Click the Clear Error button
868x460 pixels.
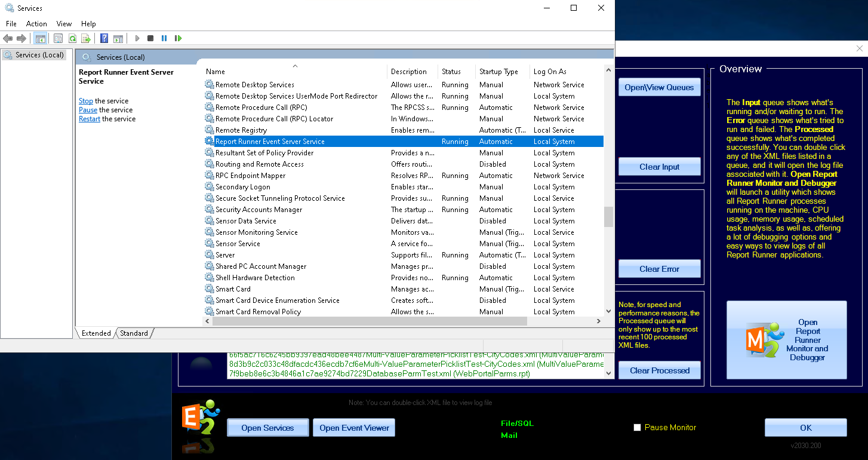point(659,269)
